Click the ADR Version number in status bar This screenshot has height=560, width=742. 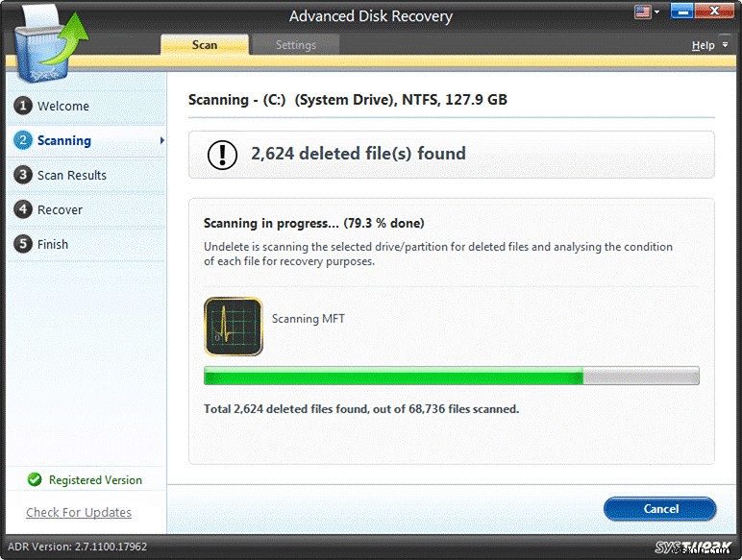coord(77,547)
